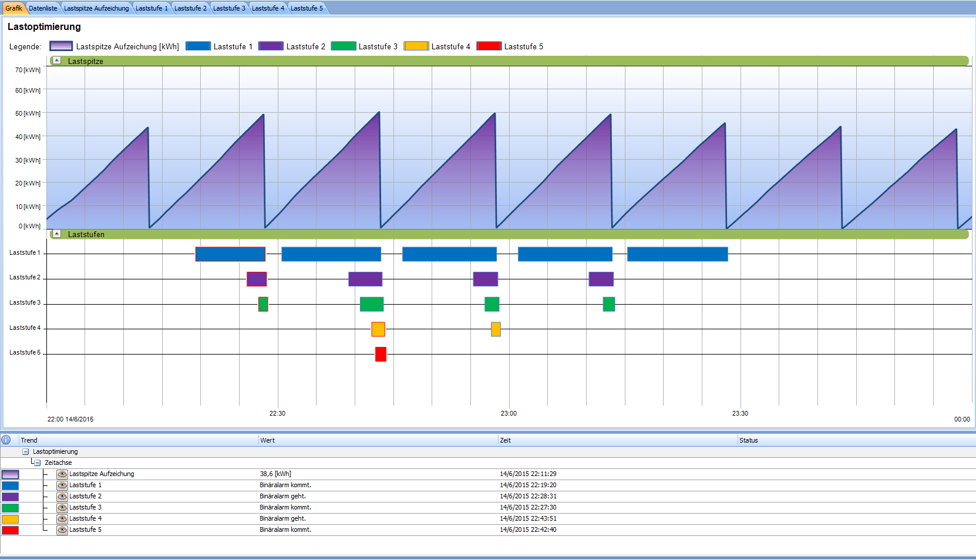Click the eye icon beside Laststufe 3
Viewport: 976px width, 560px height.
[62, 508]
